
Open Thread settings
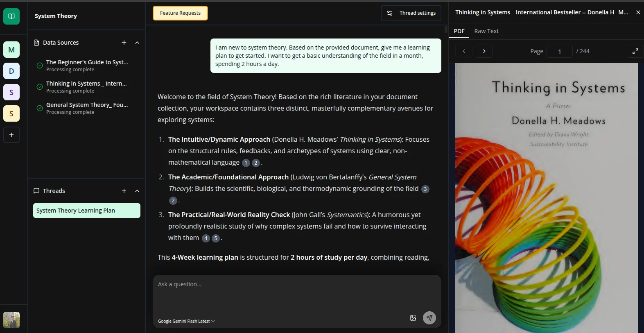tap(411, 13)
